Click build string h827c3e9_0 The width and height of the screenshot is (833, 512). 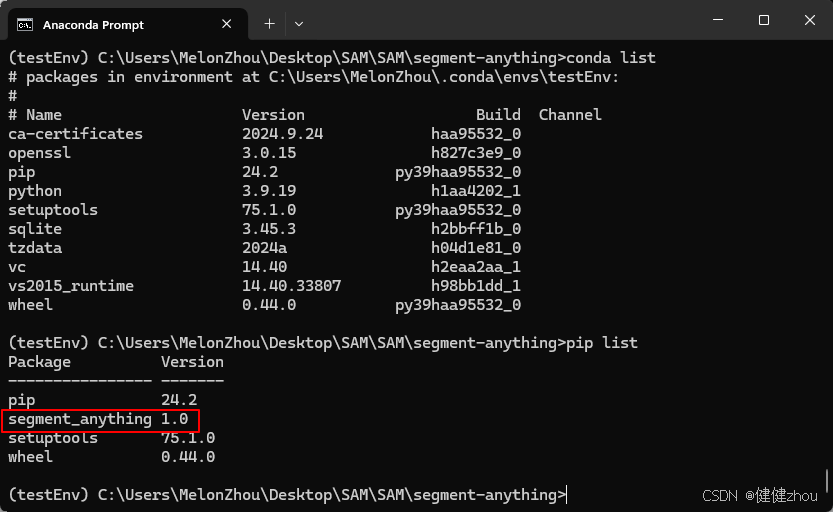476,153
